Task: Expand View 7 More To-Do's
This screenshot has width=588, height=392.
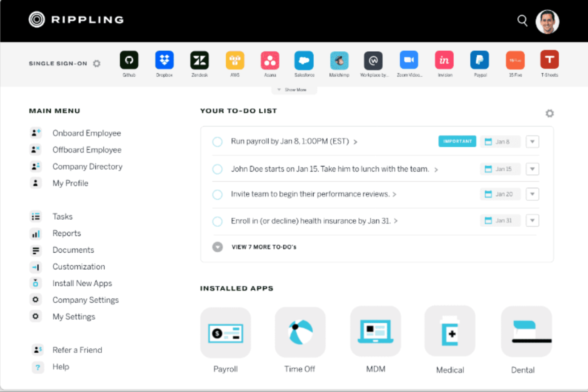Action: 263,247
